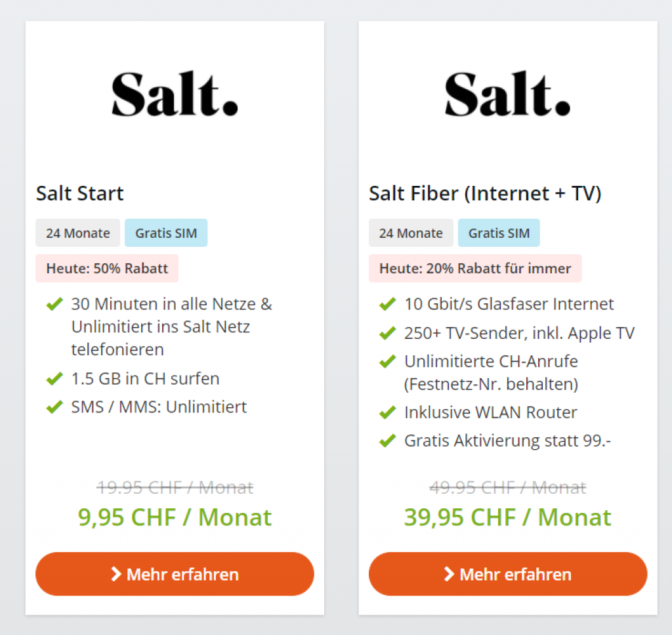Click the 9,95 CHF / Monat price
The height and width of the screenshot is (635, 672).
175,517
